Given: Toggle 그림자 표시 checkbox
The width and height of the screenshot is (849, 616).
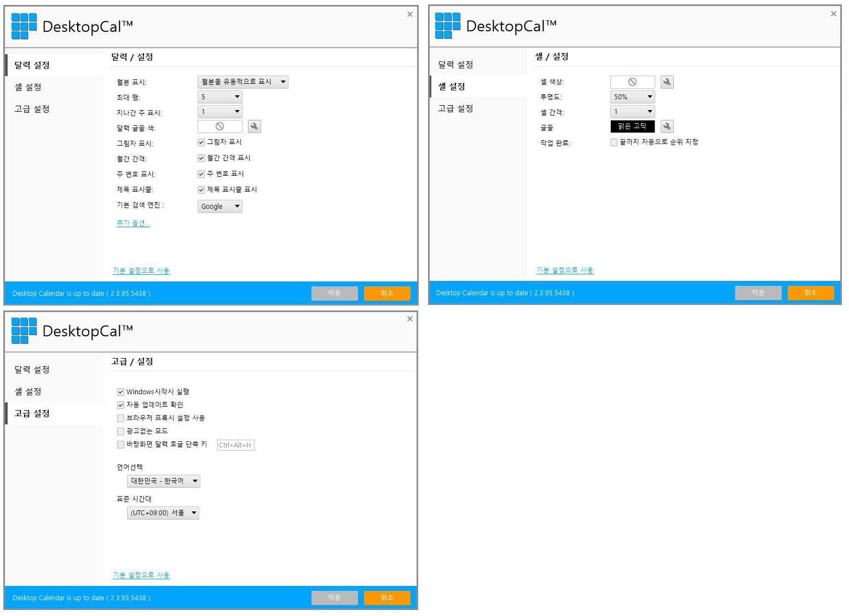Looking at the screenshot, I should 201,142.
